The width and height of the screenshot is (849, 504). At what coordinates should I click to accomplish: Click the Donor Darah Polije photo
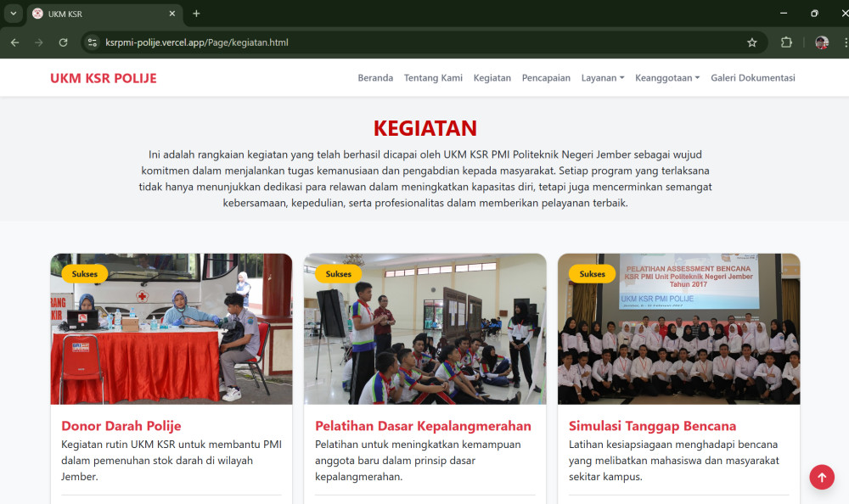171,329
